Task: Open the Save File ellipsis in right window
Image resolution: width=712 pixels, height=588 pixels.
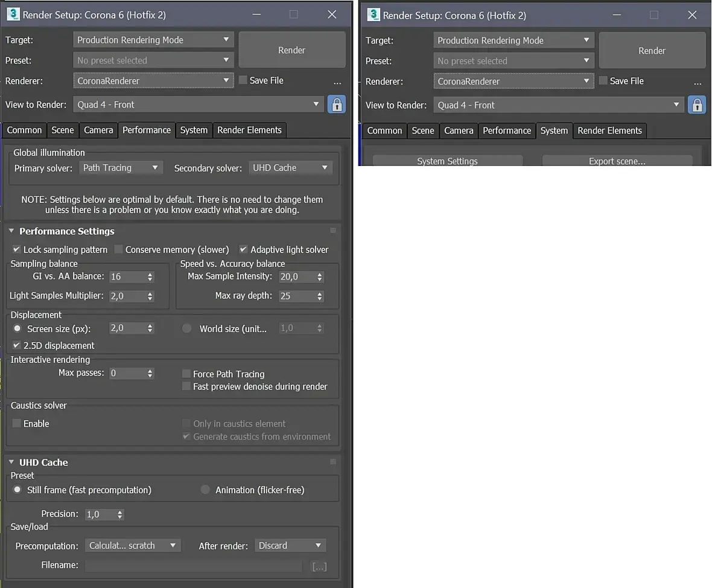Action: (698, 83)
